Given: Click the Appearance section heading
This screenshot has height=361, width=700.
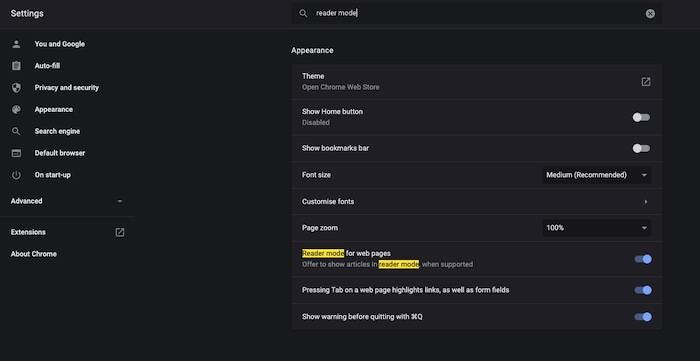Looking at the screenshot, I should pos(312,50).
